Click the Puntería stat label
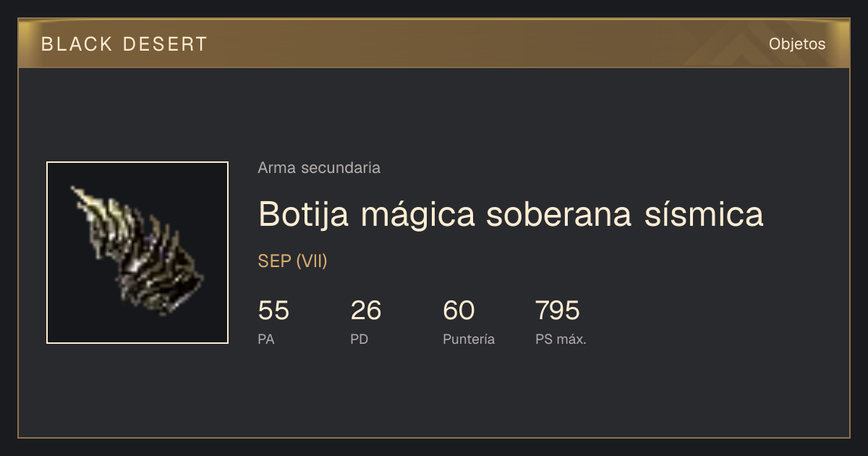Viewport: 868px width, 456px height. [469, 339]
